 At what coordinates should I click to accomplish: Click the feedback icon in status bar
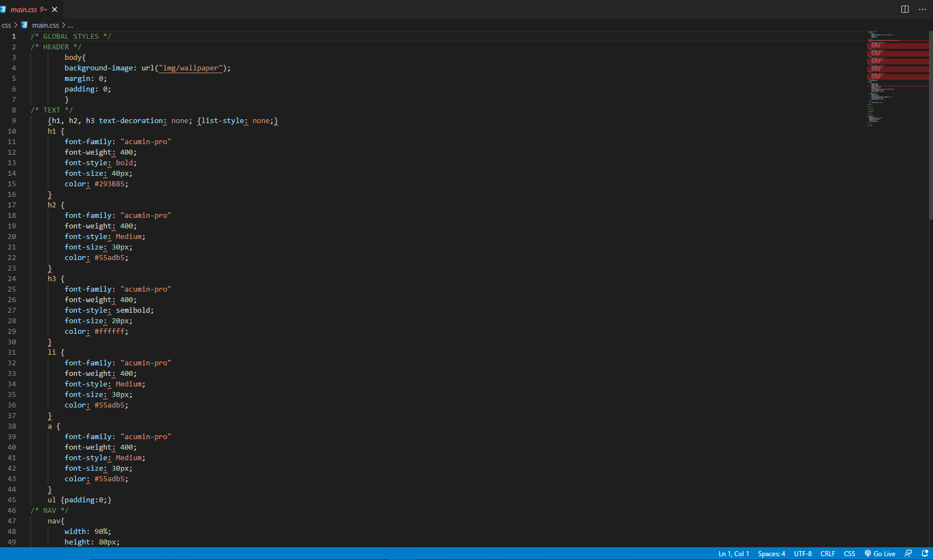point(908,553)
